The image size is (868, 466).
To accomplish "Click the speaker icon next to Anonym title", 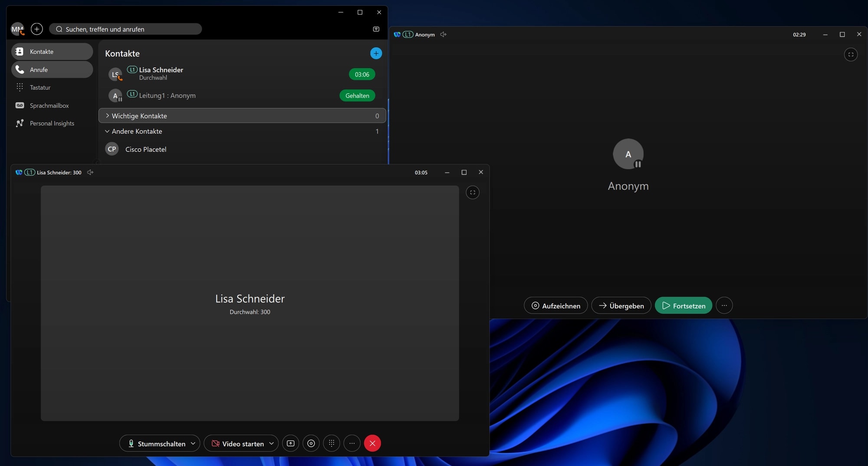I will pos(443,34).
